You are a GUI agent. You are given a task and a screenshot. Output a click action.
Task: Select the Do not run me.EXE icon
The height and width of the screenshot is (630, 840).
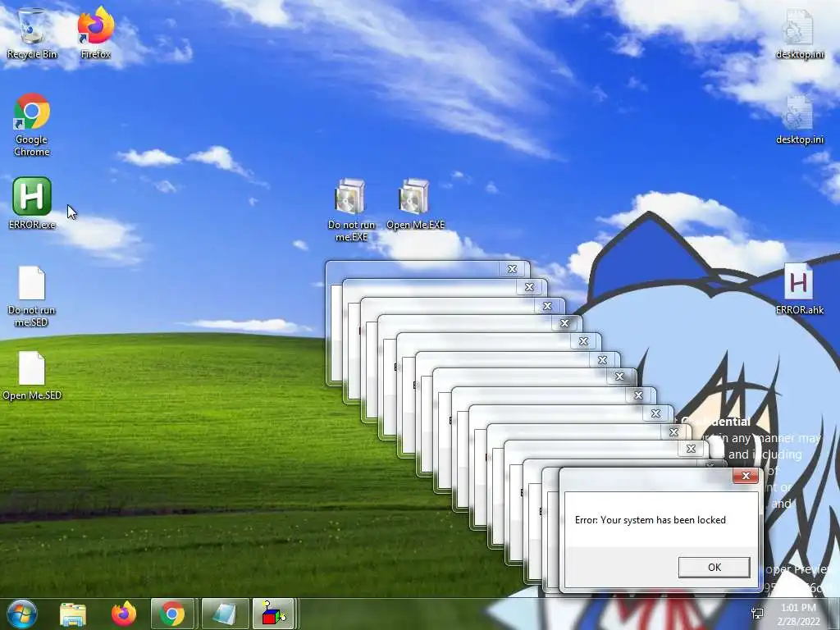pyautogui.click(x=351, y=210)
